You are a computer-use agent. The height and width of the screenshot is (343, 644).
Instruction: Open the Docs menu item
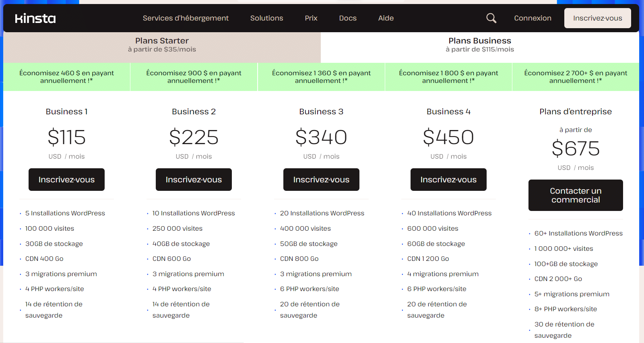click(348, 18)
